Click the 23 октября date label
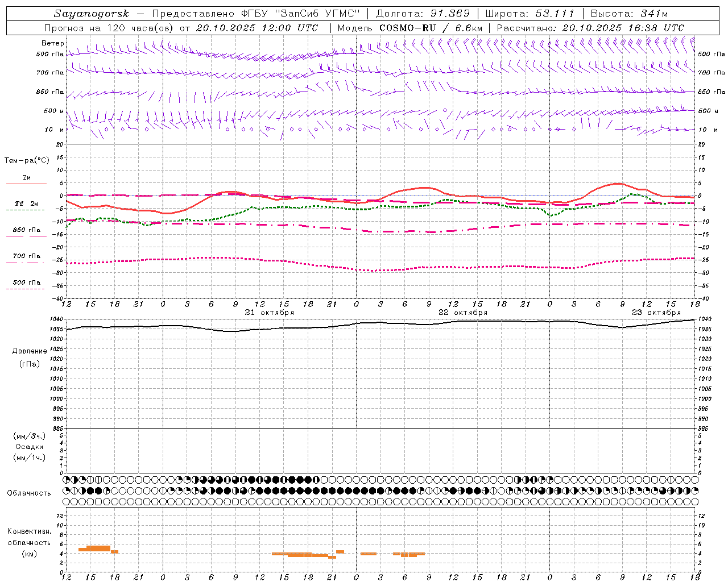This screenshot has width=728, height=582. [x=656, y=313]
